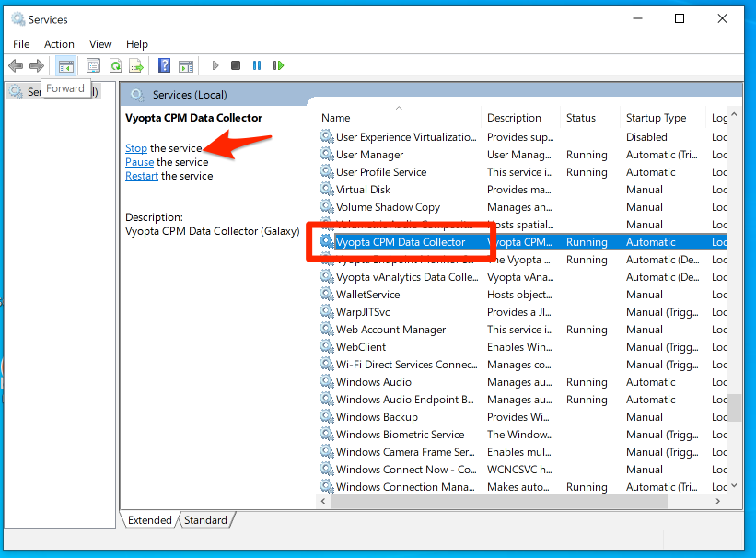Toggle Show/Hide Action Pane toolbar icon

point(186,66)
